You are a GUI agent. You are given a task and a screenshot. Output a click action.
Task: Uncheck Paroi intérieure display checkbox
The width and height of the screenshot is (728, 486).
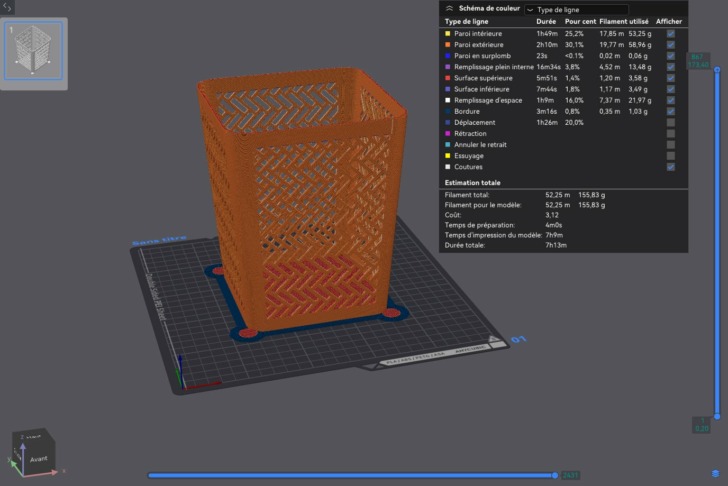click(x=670, y=33)
